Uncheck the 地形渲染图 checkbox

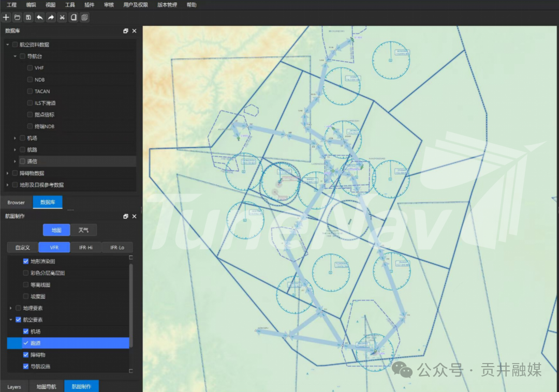tap(26, 261)
